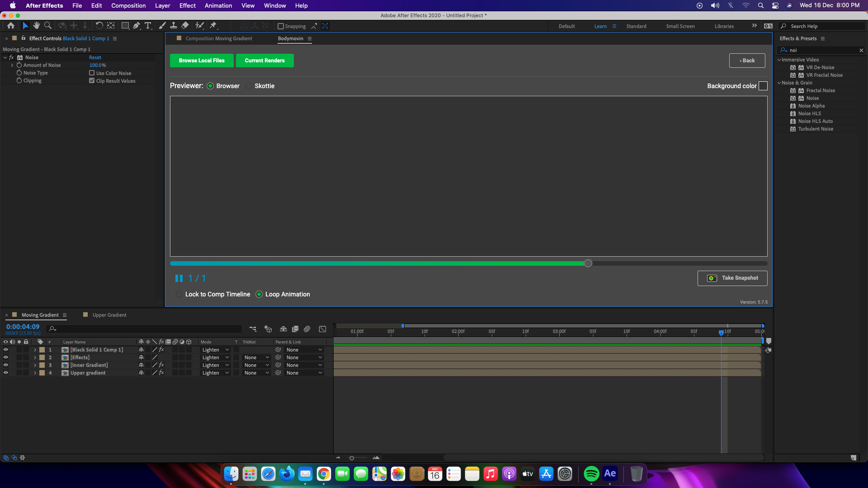The height and width of the screenshot is (488, 868).
Task: Hide the Upper gradient layer
Action: pyautogui.click(x=6, y=373)
